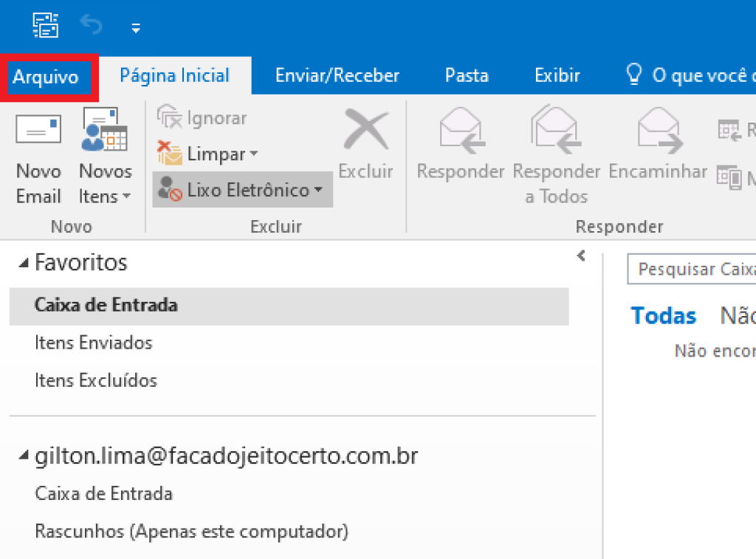
Task: Select the gilton.lima@facadojeitocerto.com.br account
Action: [x=227, y=456]
